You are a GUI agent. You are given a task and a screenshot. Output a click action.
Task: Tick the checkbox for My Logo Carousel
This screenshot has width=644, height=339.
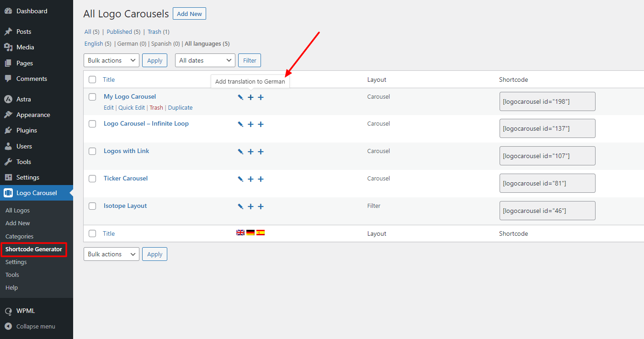pos(92,97)
